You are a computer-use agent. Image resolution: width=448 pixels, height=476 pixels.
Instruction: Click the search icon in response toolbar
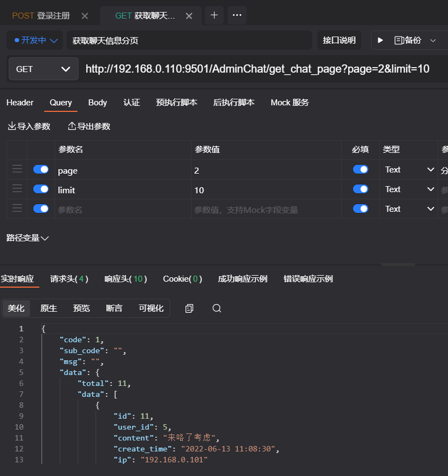click(x=217, y=308)
